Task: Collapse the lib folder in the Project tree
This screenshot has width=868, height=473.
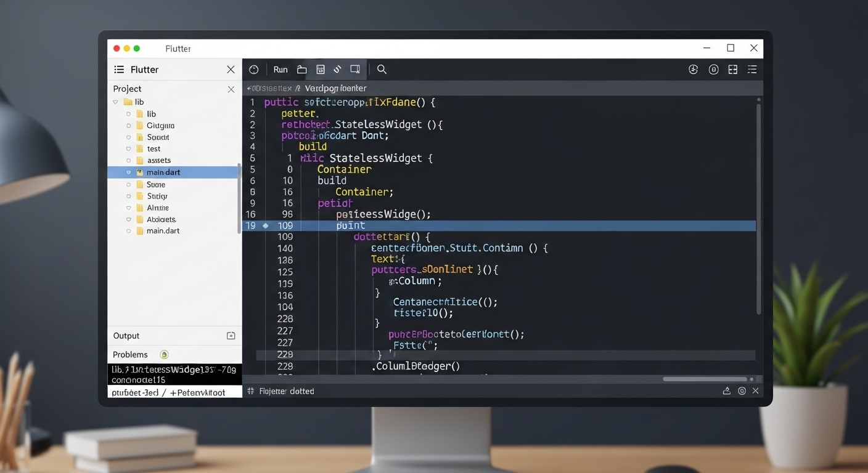Action: [117, 102]
